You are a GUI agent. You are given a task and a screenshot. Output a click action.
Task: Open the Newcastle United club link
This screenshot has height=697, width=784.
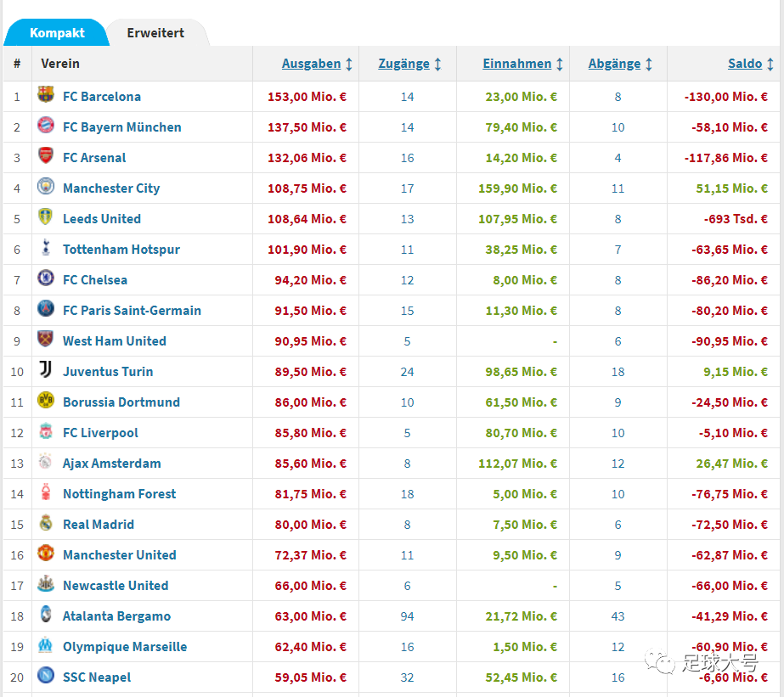pyautogui.click(x=115, y=585)
